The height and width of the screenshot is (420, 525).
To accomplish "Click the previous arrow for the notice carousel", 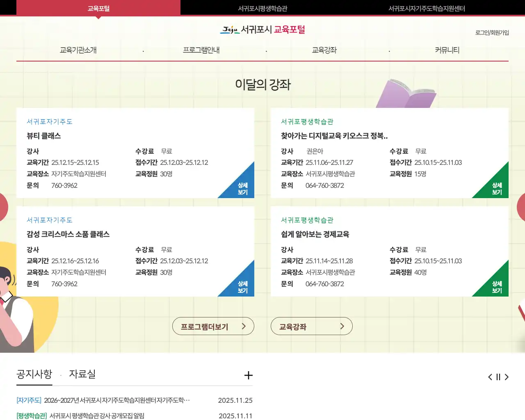I will click(x=490, y=377).
